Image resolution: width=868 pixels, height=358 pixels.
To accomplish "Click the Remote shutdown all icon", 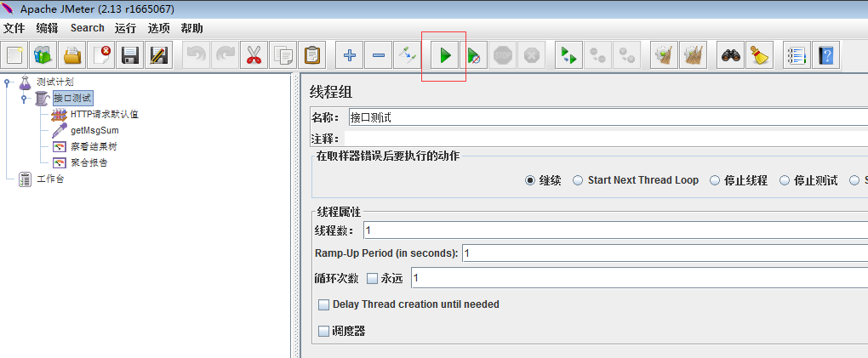I will tap(626, 55).
